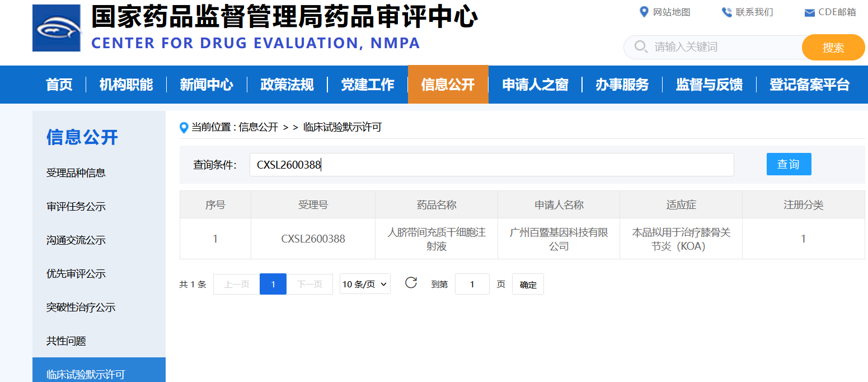Select page 1 in the pagination

coord(273,284)
